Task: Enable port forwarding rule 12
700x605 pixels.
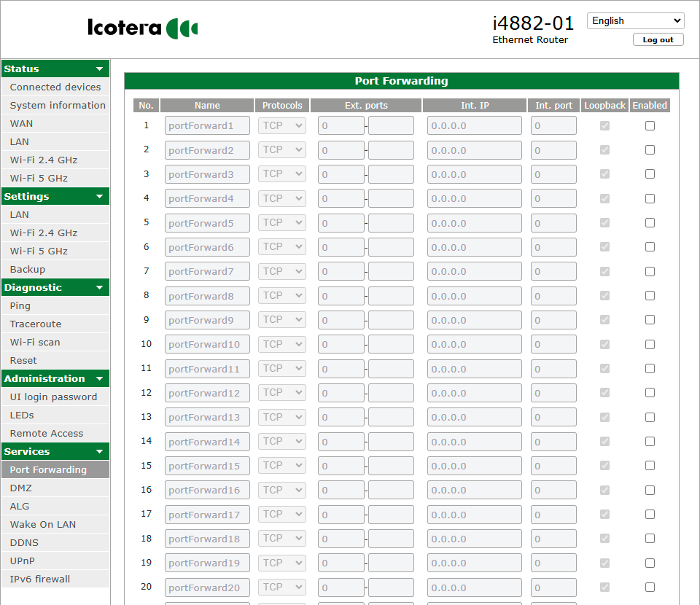Action: [x=650, y=393]
